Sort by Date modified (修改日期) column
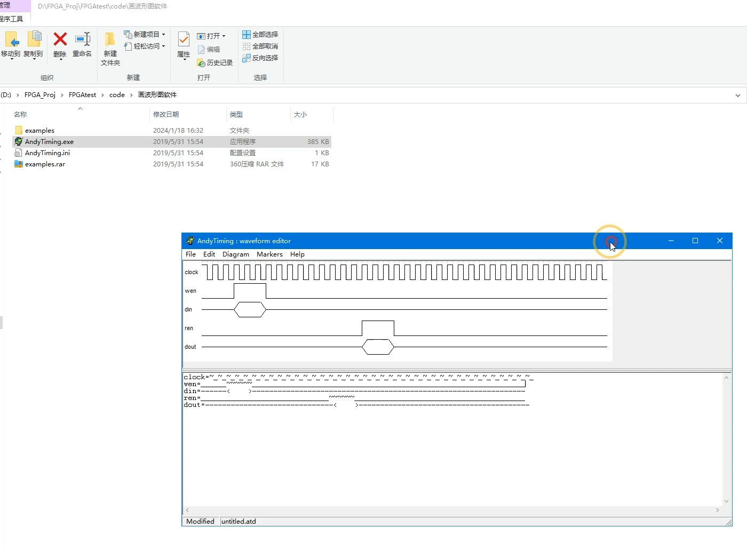 pyautogui.click(x=188, y=114)
